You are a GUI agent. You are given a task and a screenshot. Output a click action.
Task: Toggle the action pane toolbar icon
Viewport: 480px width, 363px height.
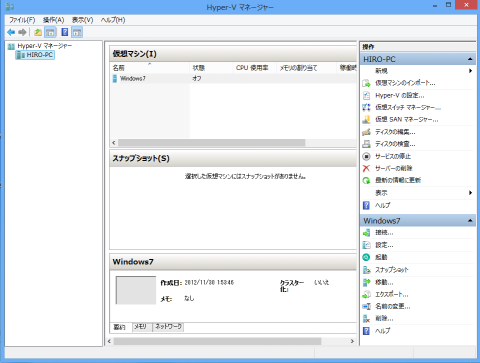[77, 32]
